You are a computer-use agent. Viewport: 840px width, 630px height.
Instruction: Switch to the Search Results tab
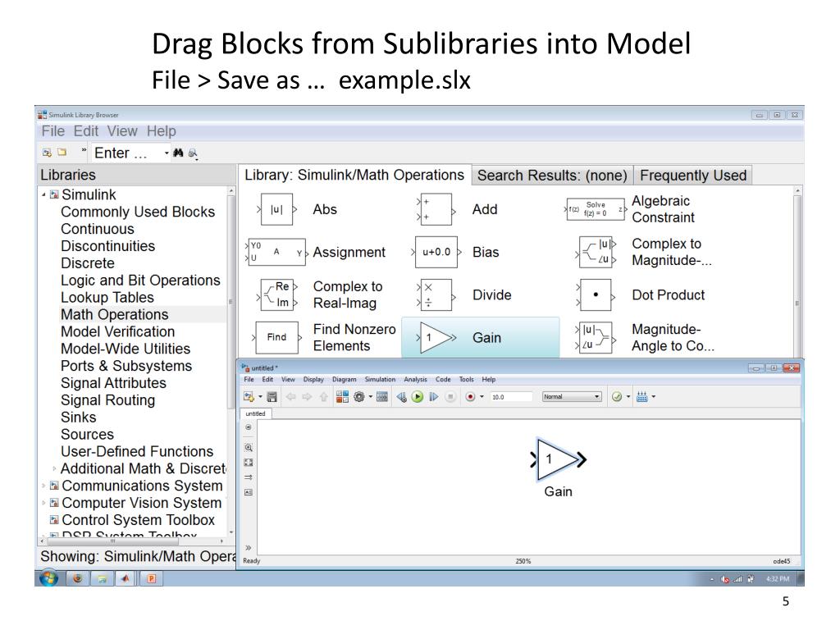click(552, 176)
